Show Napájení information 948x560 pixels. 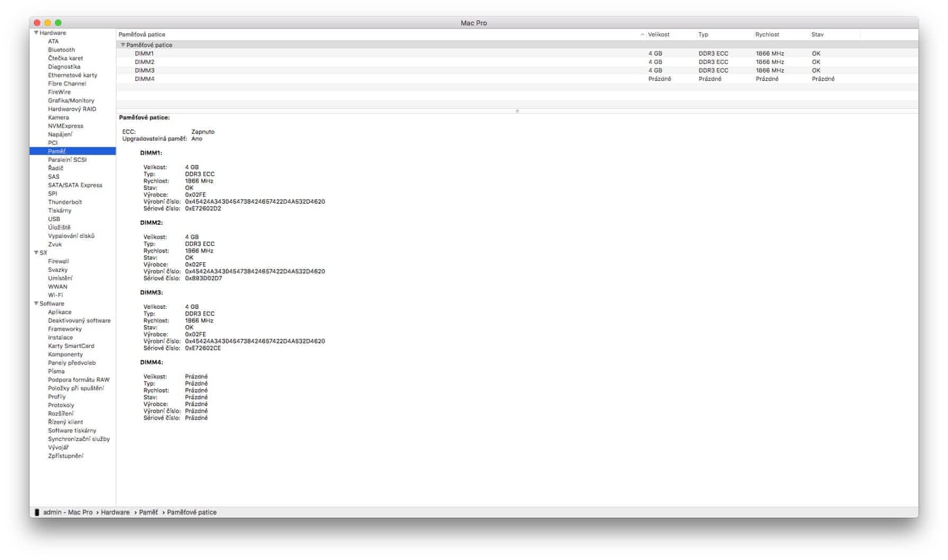point(60,134)
